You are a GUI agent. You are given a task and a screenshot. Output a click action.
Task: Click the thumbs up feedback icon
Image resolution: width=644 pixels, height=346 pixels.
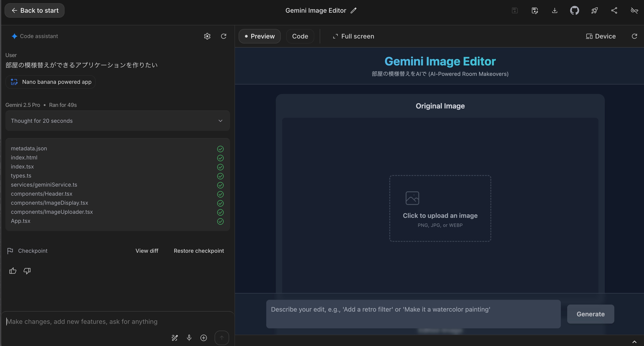point(13,271)
